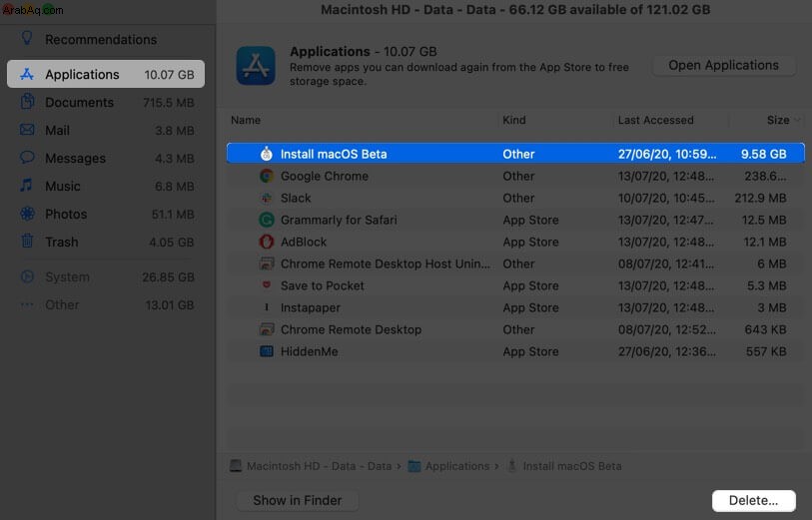The width and height of the screenshot is (812, 520).
Task: Click the 13.01 GB Other size
Action: [170, 304]
